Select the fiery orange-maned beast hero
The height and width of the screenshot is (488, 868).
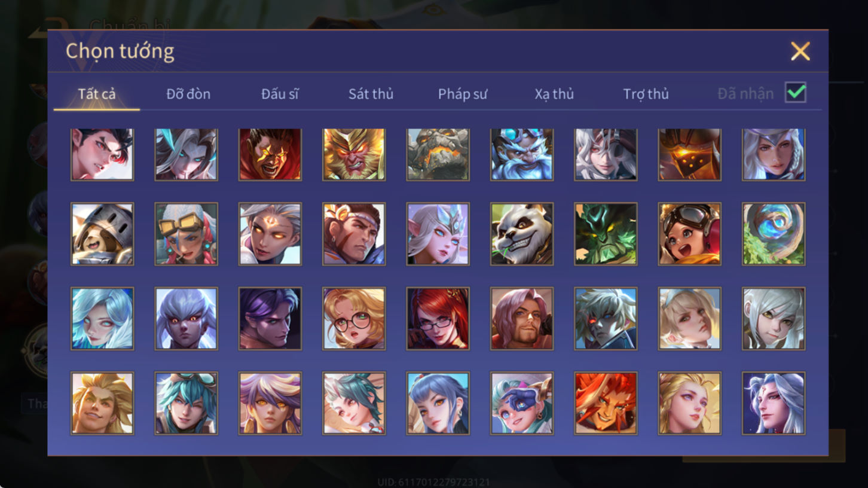(606, 403)
